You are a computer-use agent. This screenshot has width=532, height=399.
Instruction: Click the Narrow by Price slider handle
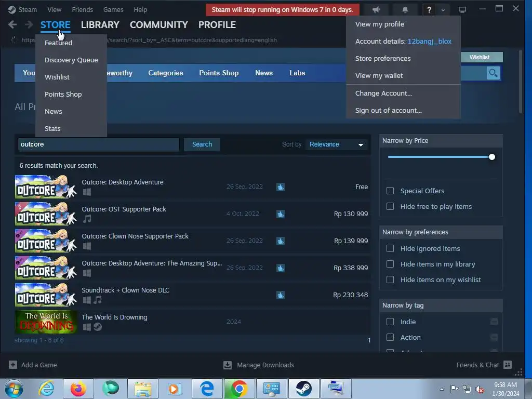coord(492,157)
